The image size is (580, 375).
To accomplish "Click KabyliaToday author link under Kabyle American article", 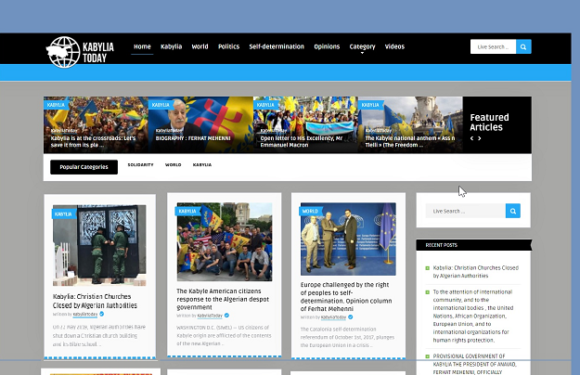I will (x=210, y=316).
